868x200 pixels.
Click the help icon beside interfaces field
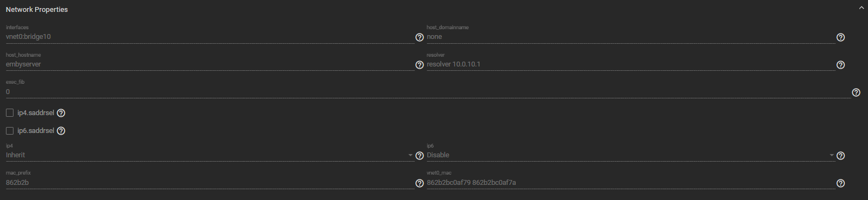coord(419,37)
